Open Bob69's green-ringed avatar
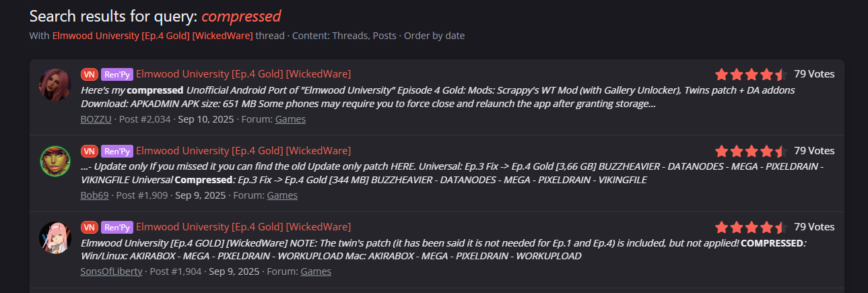This screenshot has height=293, width=868. pos(55,161)
